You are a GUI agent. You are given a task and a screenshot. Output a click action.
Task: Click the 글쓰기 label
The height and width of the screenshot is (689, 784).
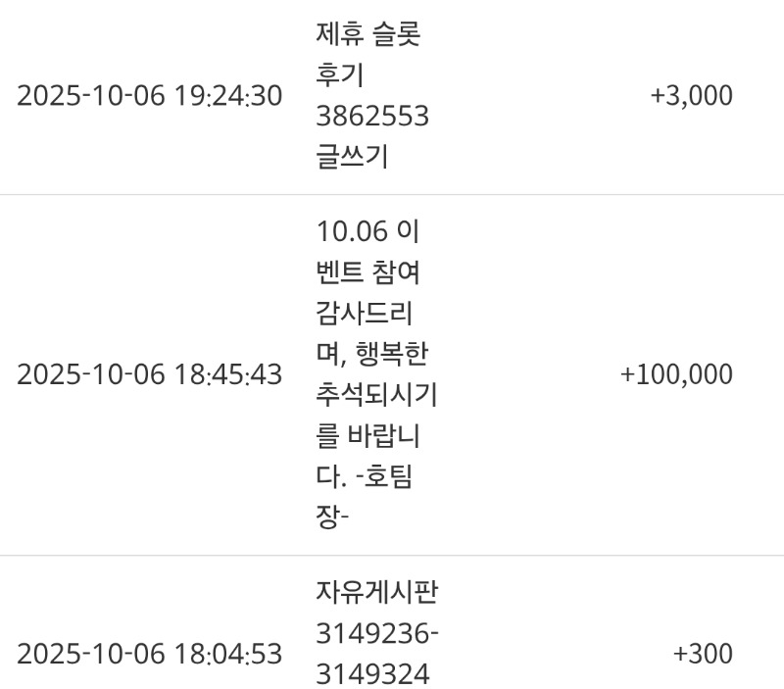[x=353, y=157]
